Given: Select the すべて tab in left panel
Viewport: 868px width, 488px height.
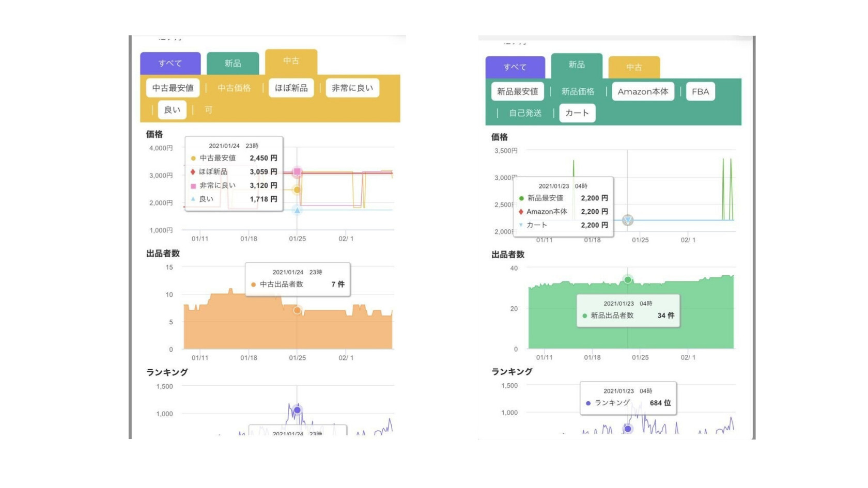Looking at the screenshot, I should (170, 63).
